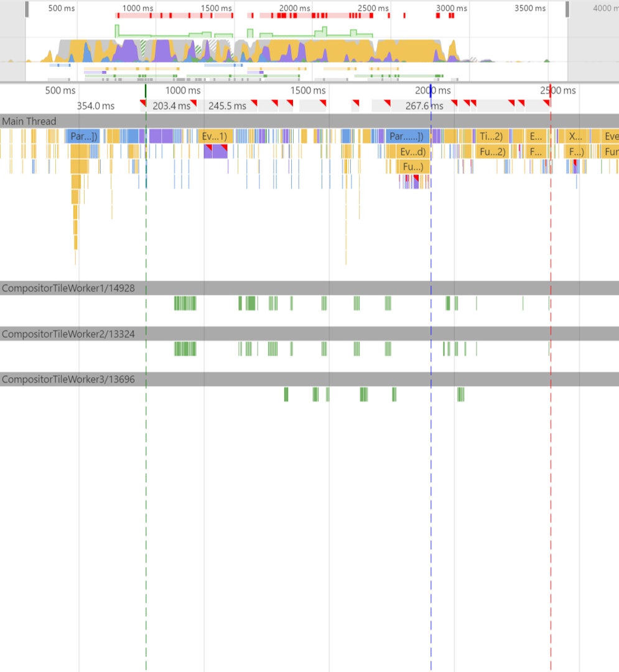
Task: Collapse the Main Thread track header
Action: pyautogui.click(x=29, y=121)
